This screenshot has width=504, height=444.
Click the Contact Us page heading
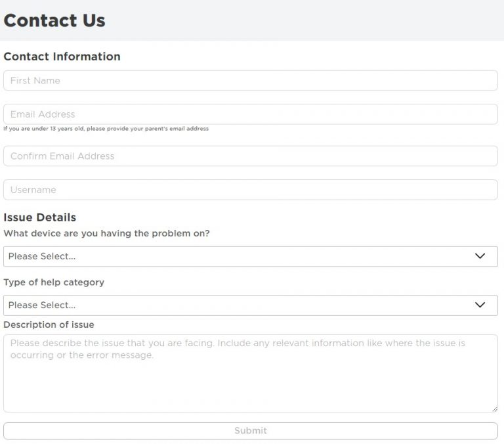[54, 20]
